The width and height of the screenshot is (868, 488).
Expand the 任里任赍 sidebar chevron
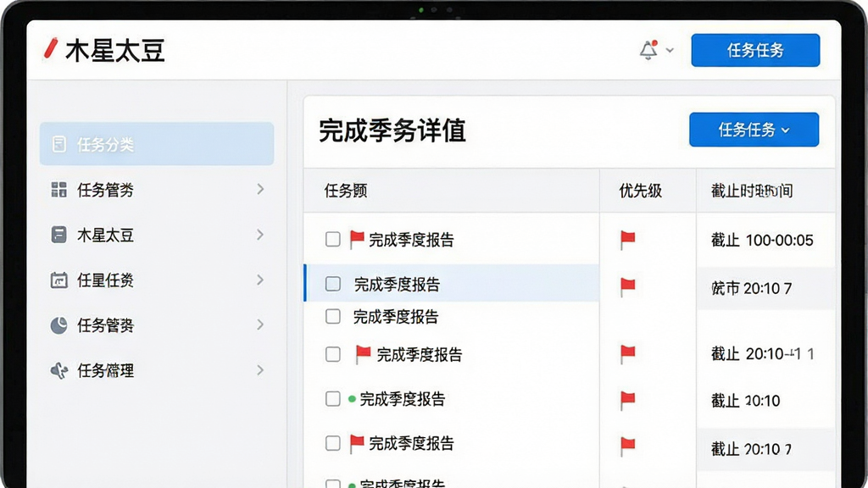click(x=260, y=280)
